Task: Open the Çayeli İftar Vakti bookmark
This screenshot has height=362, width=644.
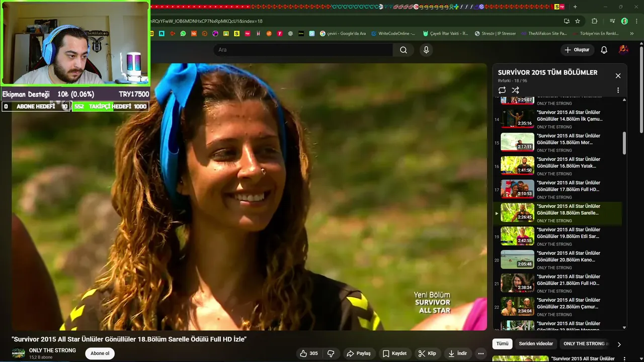Action: (445, 34)
